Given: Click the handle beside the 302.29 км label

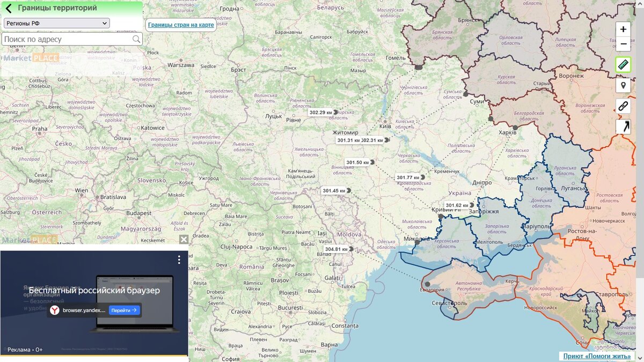Looking at the screenshot, I should point(336,112).
